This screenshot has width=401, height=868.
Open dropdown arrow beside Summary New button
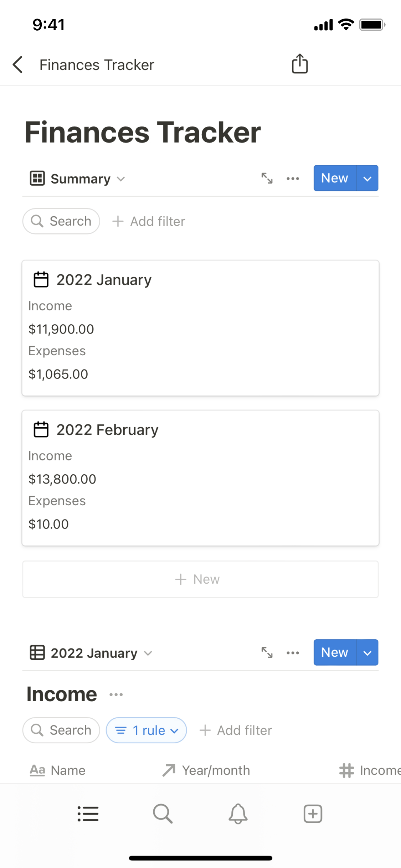(x=367, y=178)
